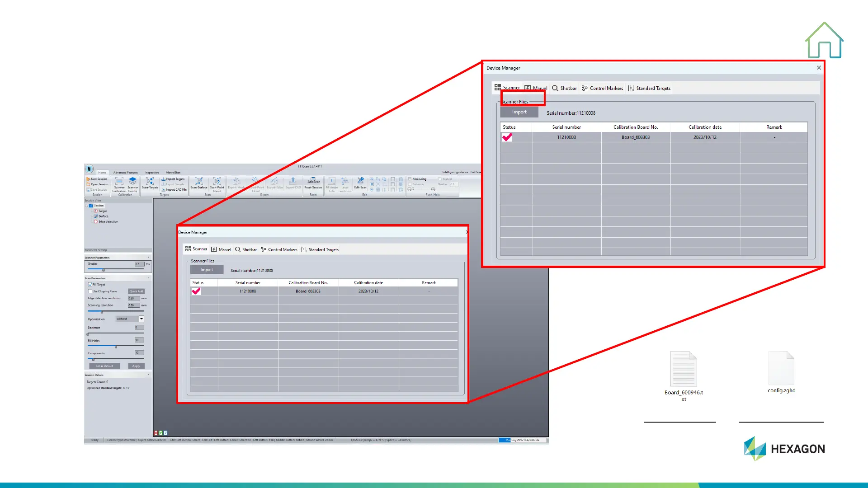This screenshot has width=868, height=488.
Task: Click the Fill Holes slider
Action: click(x=116, y=347)
